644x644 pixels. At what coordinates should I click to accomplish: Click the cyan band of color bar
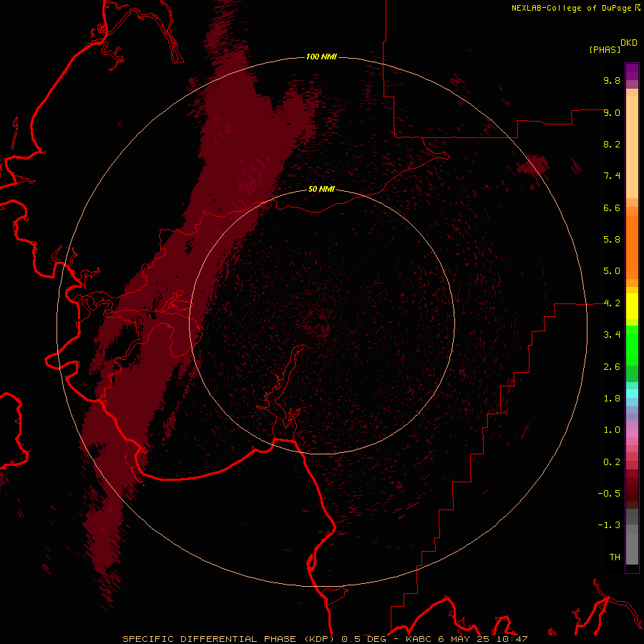(x=632, y=394)
